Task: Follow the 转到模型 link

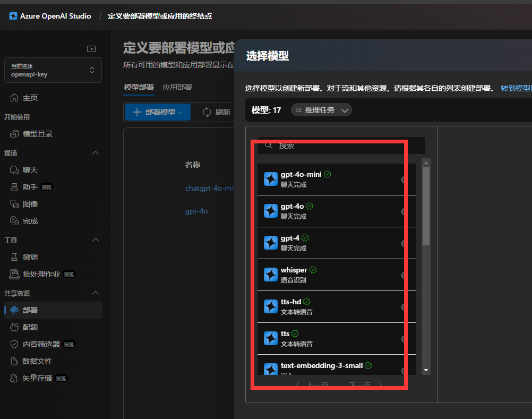Action: coord(516,88)
